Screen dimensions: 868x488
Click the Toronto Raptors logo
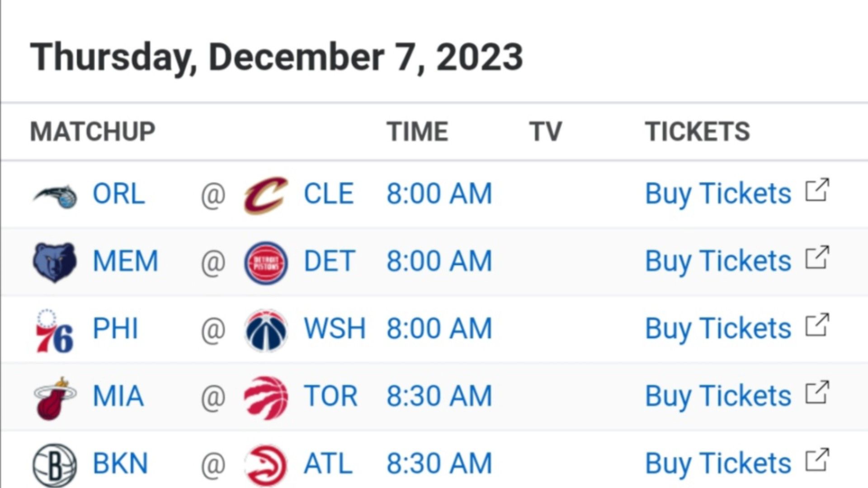coord(266,398)
